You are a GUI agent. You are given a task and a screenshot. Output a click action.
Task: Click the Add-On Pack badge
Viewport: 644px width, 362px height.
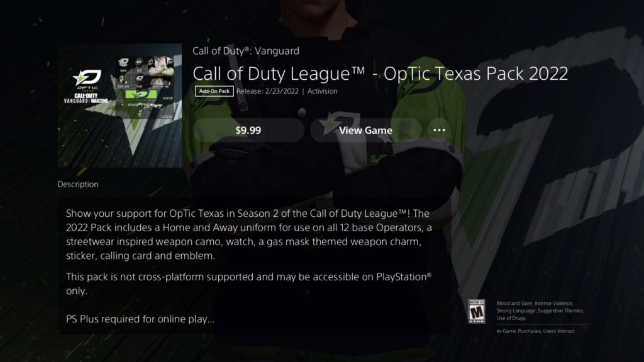pyautogui.click(x=214, y=91)
